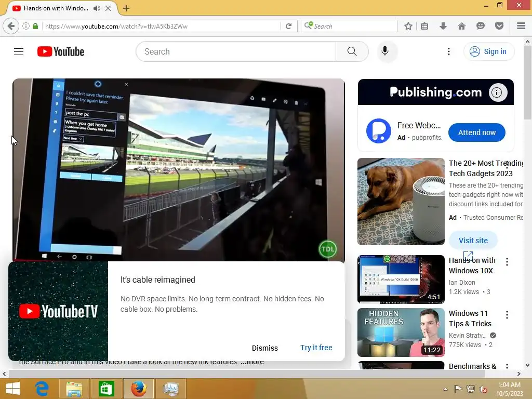This screenshot has width=532, height=399.
Task: Open options menu for Tech Gadgets ad
Action: [x=507, y=165]
